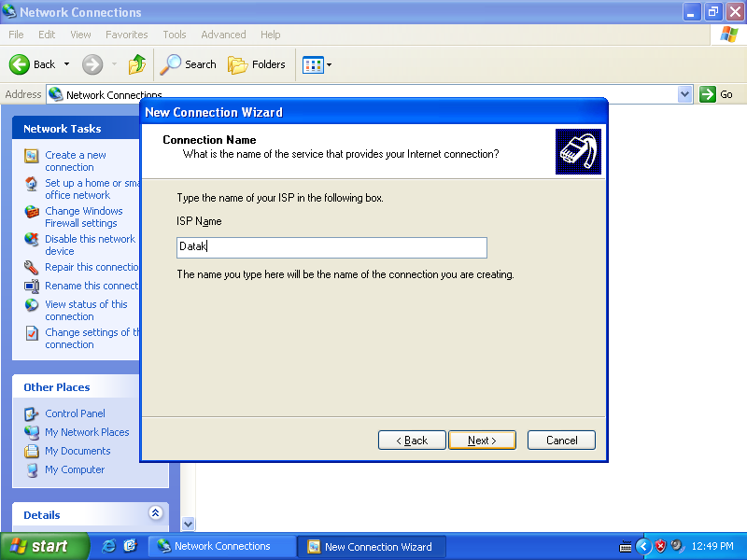
Task: Open the Tools menu
Action: click(x=175, y=35)
